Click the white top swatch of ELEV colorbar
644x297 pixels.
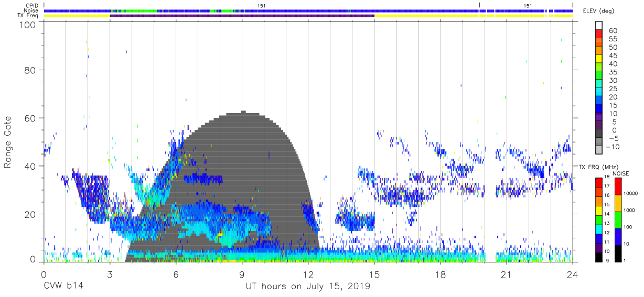tap(599, 26)
